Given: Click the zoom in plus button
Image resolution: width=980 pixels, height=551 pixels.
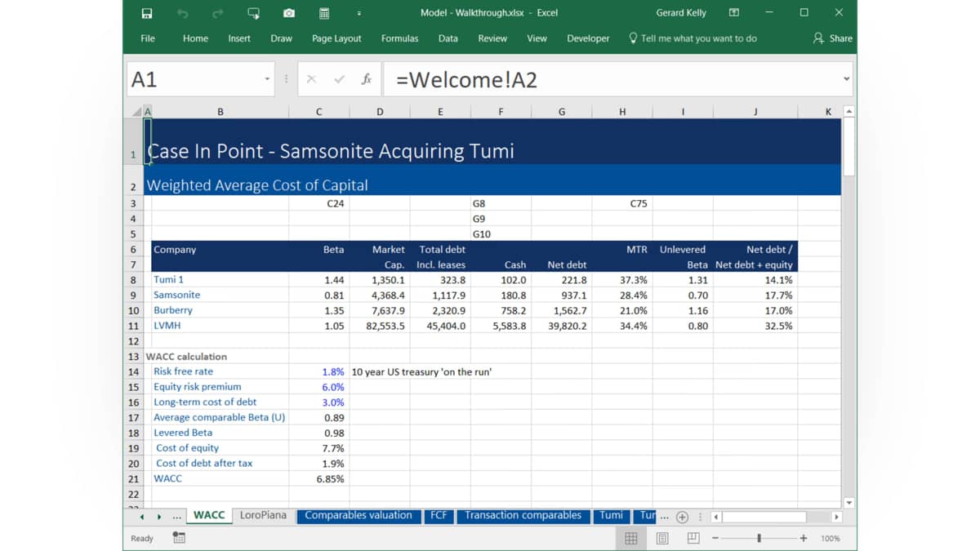Looking at the screenshot, I should point(804,538).
